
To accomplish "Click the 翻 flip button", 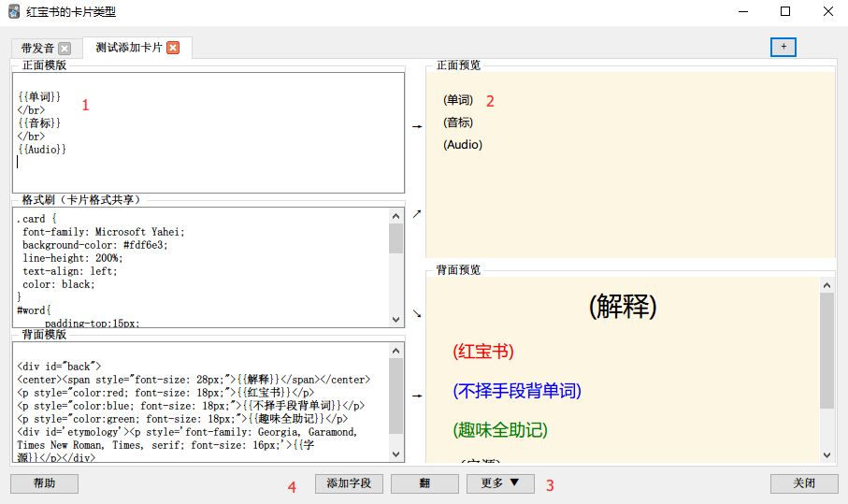I will tap(424, 483).
